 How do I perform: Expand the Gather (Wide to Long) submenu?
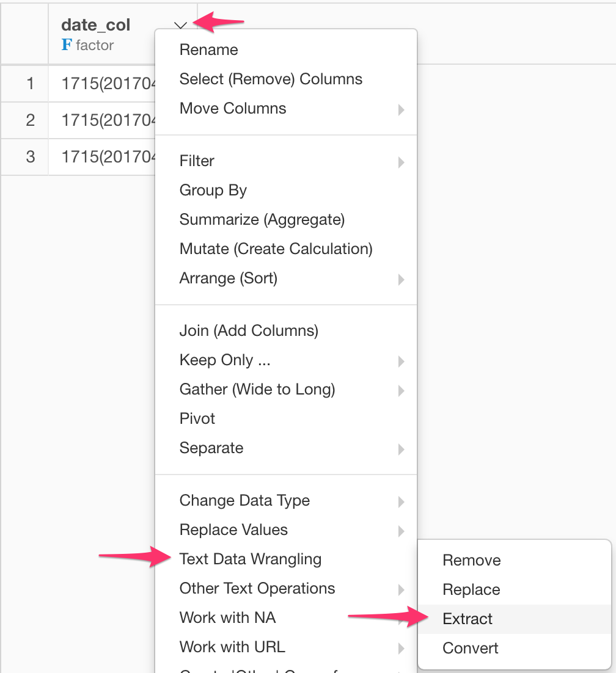402,391
